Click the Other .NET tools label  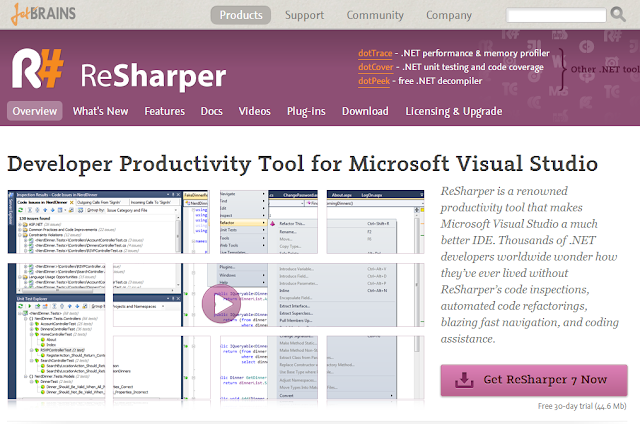pyautogui.click(x=605, y=69)
